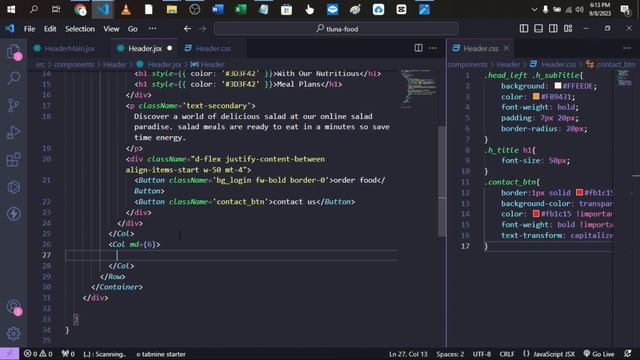
Task: Open more actions for left editor group
Action: (x=433, y=48)
